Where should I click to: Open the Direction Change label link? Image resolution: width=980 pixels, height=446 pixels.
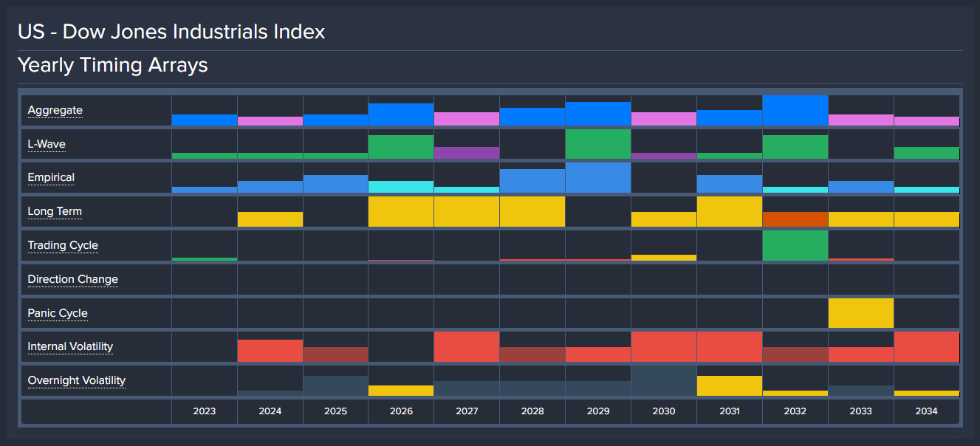[x=72, y=280]
